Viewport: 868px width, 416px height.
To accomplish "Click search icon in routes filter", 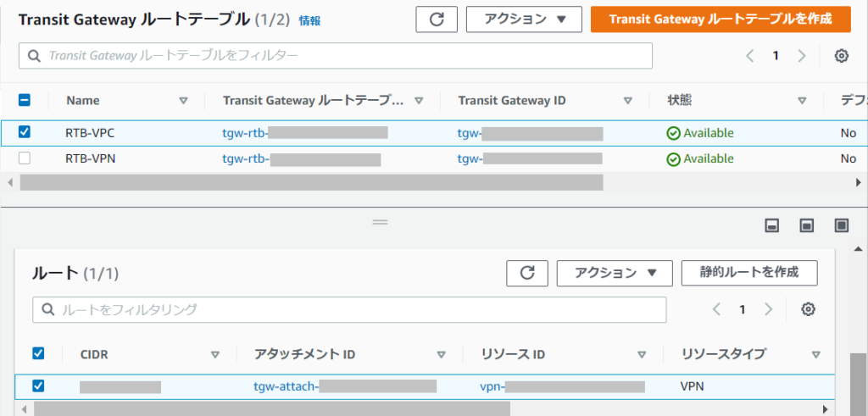I will pos(48,309).
